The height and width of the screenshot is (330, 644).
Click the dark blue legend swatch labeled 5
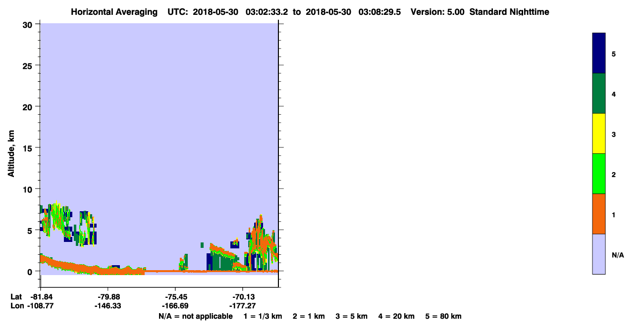point(599,53)
